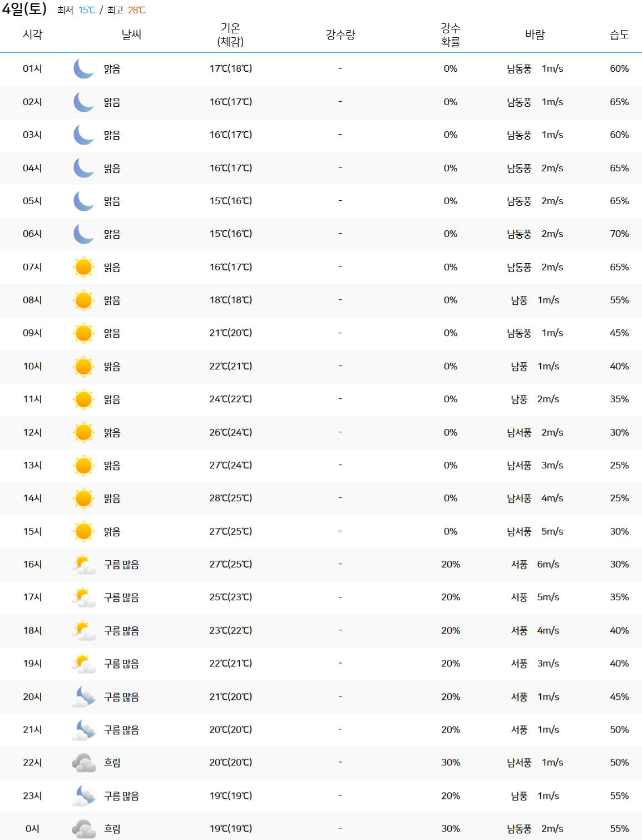Click the sun icon in the 10시 row

point(83,366)
